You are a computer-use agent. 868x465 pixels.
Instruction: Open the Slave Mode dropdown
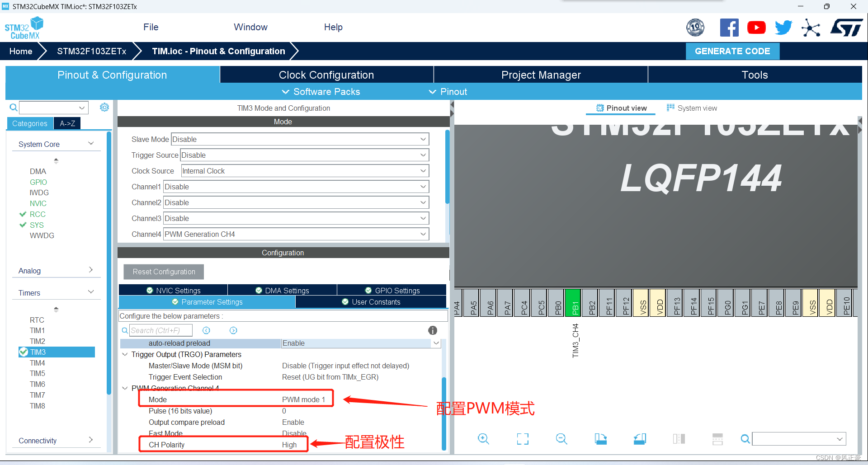pos(300,139)
